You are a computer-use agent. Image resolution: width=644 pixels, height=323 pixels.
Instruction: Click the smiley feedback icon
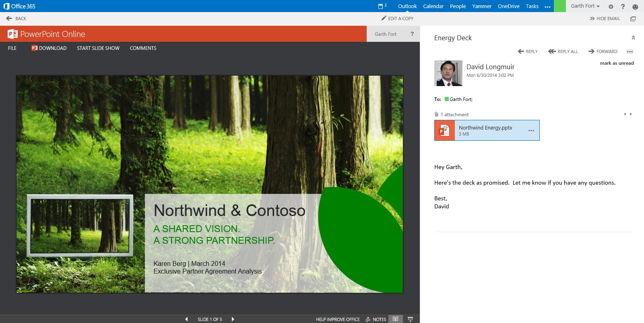pyautogui.click(x=635, y=6)
